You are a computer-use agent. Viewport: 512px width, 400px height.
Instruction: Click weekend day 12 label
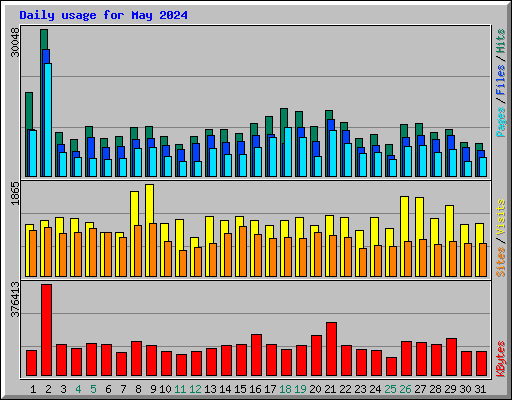pos(195,389)
